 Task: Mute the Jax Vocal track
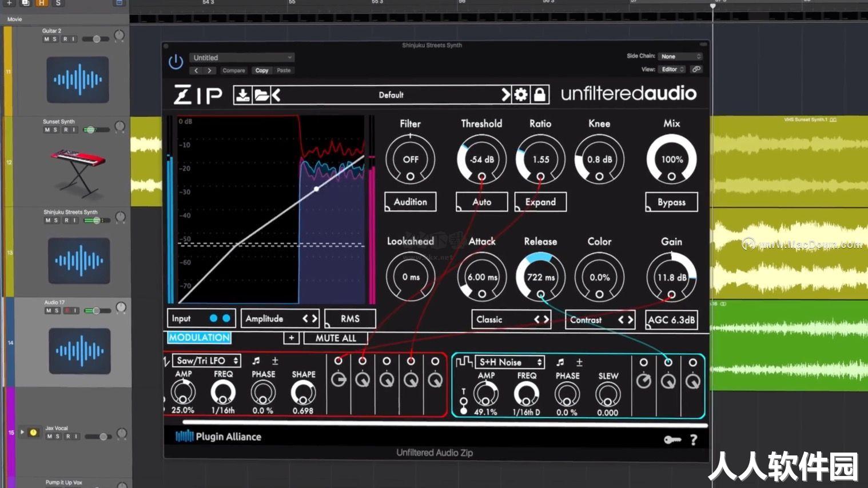[x=50, y=436]
